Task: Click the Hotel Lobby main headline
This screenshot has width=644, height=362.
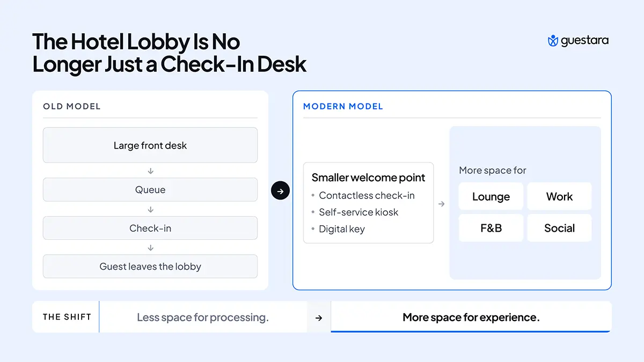Action: [x=170, y=53]
